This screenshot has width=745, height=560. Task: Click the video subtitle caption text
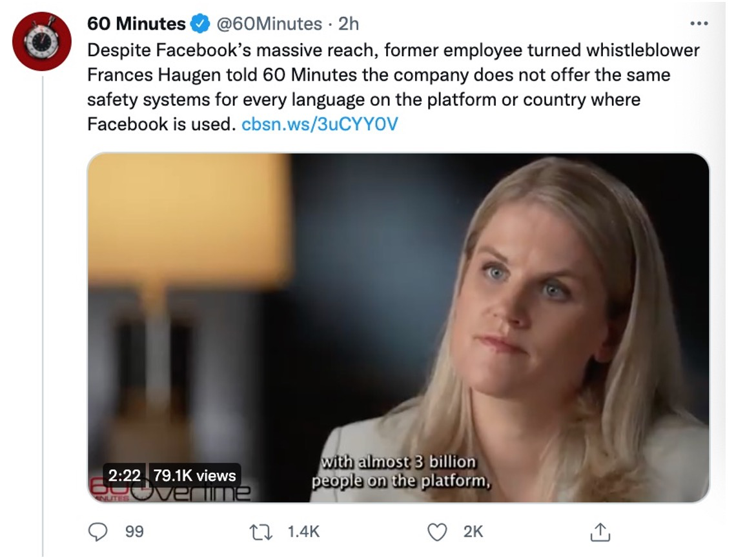pyautogui.click(x=400, y=472)
